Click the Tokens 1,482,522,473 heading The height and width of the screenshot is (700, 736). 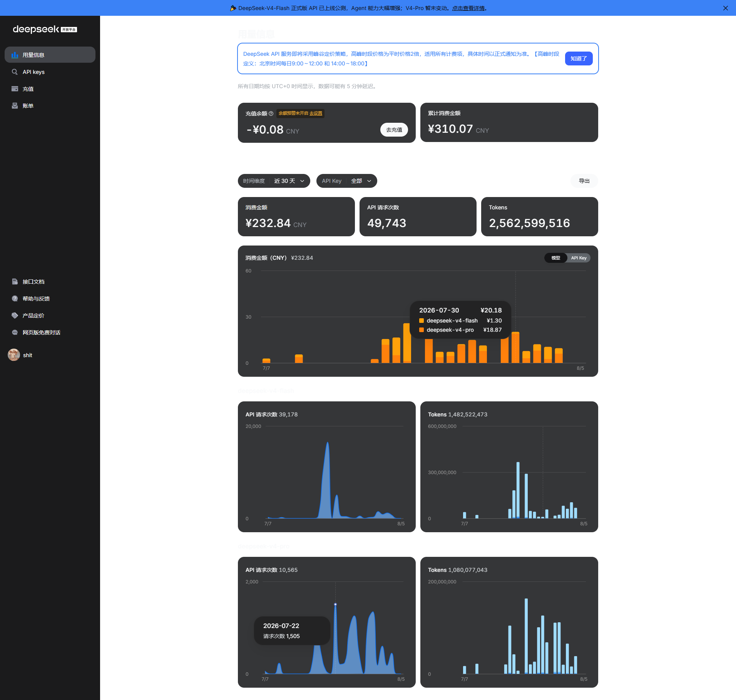pyautogui.click(x=458, y=414)
